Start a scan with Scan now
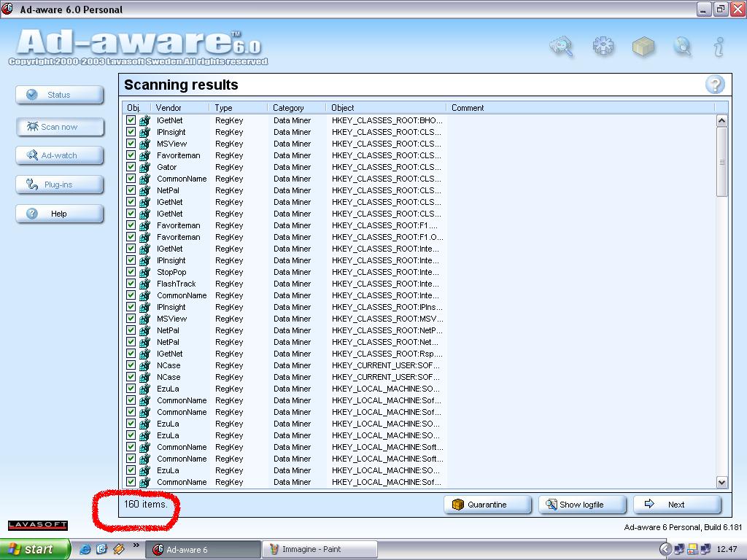 (x=60, y=127)
